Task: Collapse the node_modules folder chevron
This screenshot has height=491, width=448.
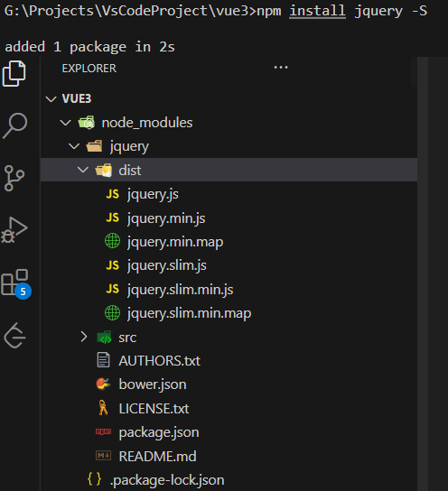Action: 65,123
